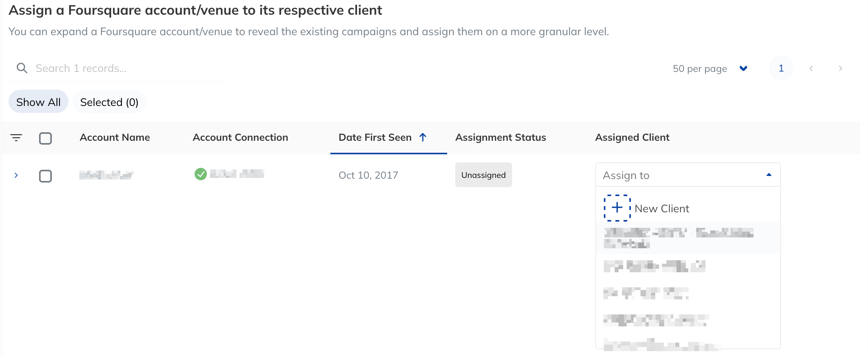This screenshot has width=868, height=355.
Task: Select the second blurred client option
Action: [x=688, y=266]
